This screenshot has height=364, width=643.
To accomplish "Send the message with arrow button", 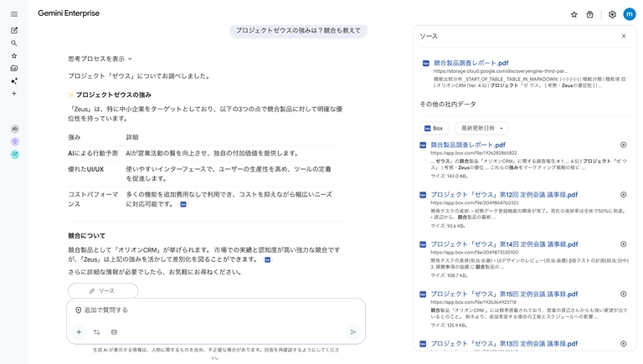I will (353, 332).
